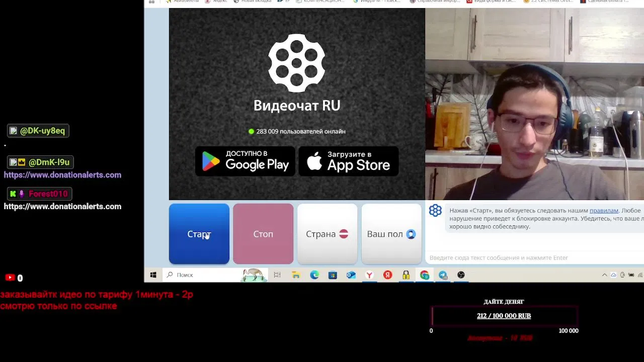Expand the hidden system tray icons

[604, 275]
